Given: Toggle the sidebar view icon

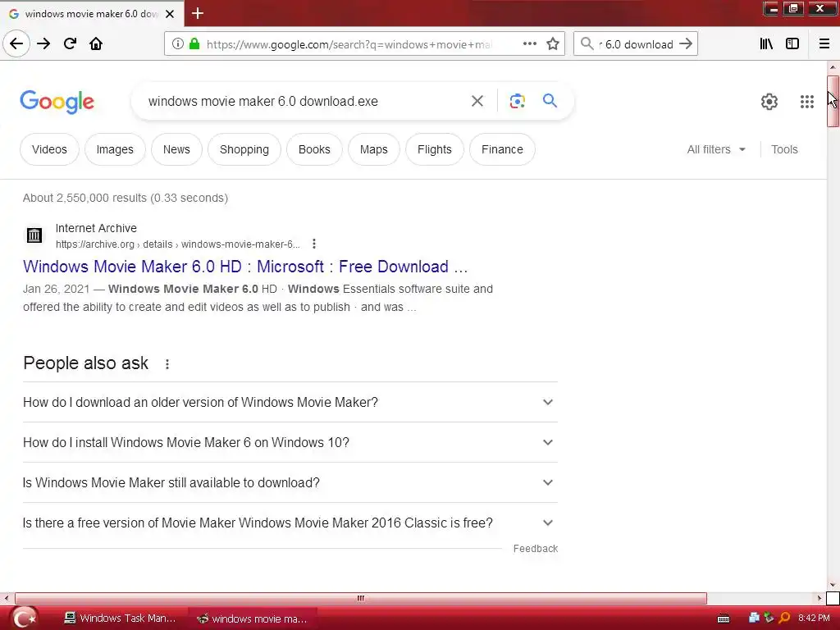Looking at the screenshot, I should click(792, 44).
